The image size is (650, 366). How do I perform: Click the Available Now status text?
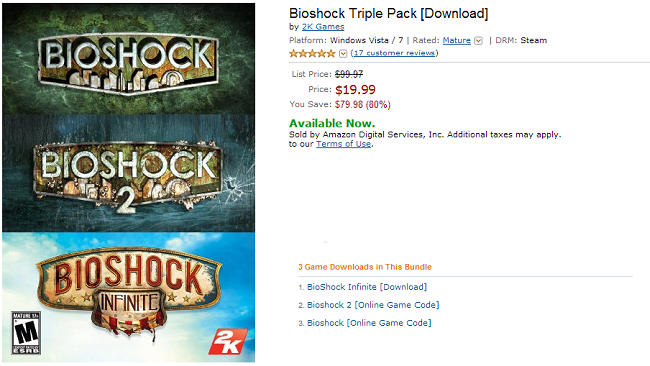point(332,123)
